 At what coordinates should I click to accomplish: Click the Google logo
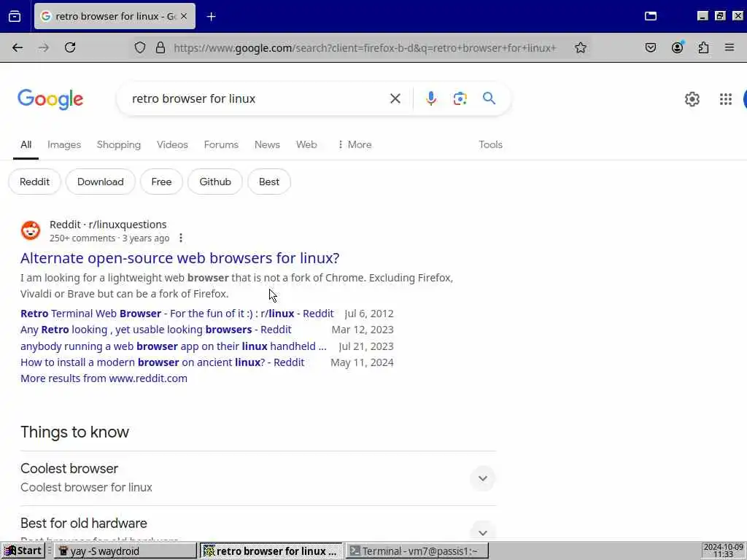tap(50, 99)
